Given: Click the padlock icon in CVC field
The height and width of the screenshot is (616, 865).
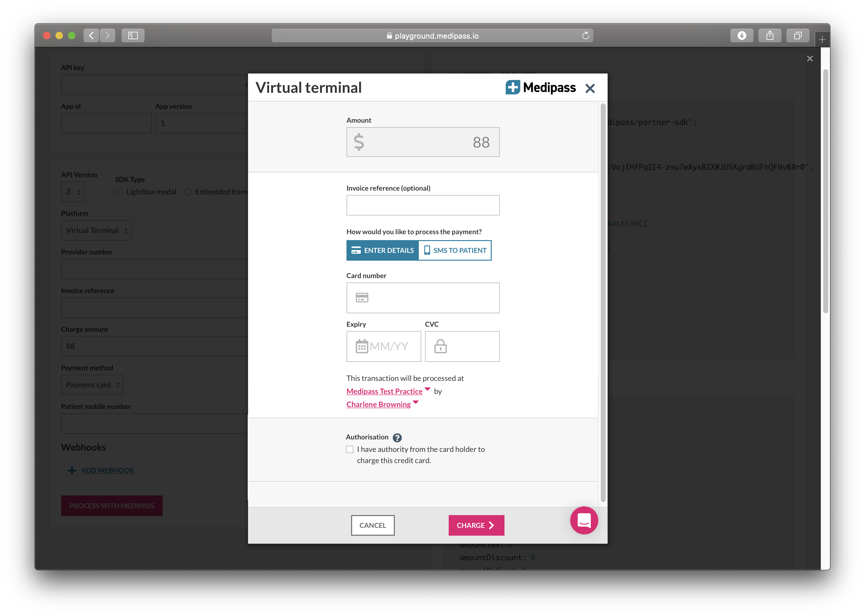Looking at the screenshot, I should (x=440, y=346).
